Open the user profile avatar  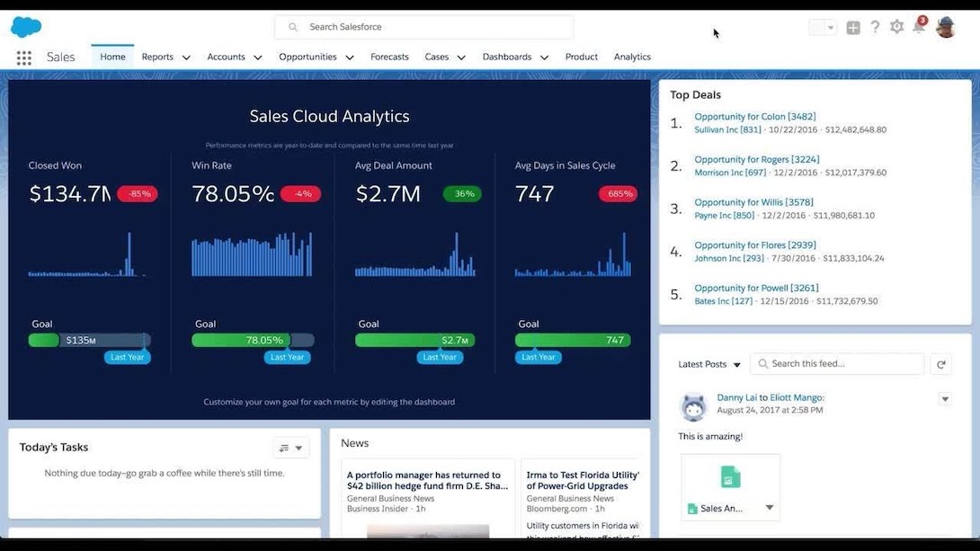point(946,27)
